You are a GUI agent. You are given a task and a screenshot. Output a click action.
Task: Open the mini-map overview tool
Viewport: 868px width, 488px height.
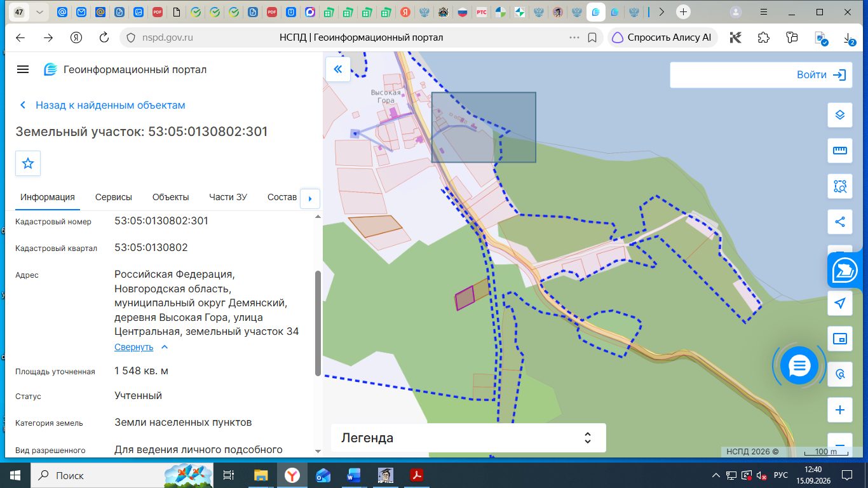pyautogui.click(x=839, y=339)
